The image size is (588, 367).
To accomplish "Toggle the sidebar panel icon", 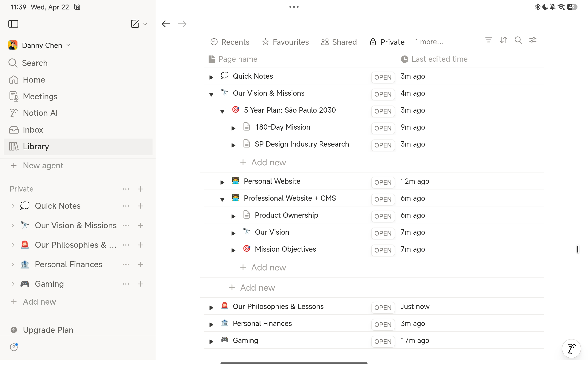I will (13, 24).
